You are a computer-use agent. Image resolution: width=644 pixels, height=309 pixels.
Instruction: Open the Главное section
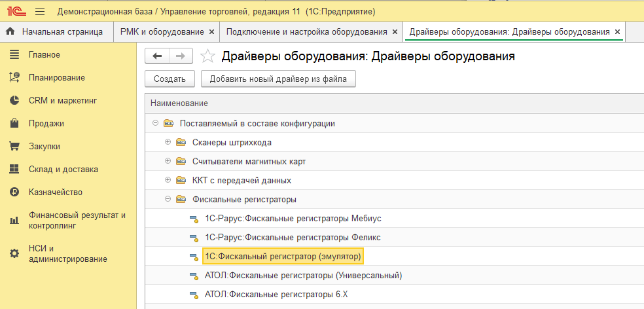click(x=45, y=54)
